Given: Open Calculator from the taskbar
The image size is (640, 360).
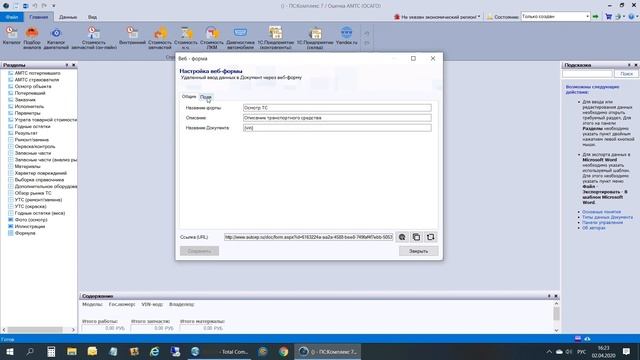Looking at the screenshot, I should [x=51, y=351].
